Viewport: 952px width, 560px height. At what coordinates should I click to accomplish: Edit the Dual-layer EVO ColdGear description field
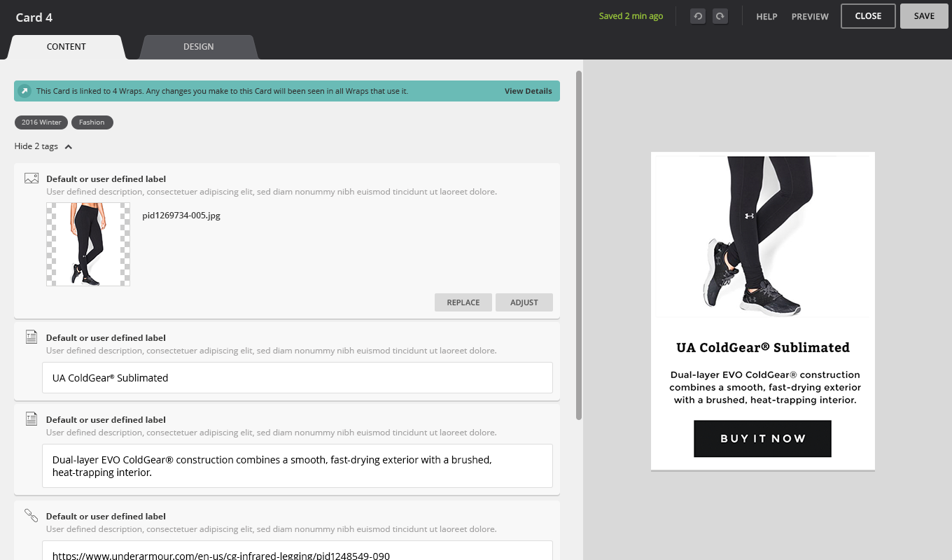297,466
